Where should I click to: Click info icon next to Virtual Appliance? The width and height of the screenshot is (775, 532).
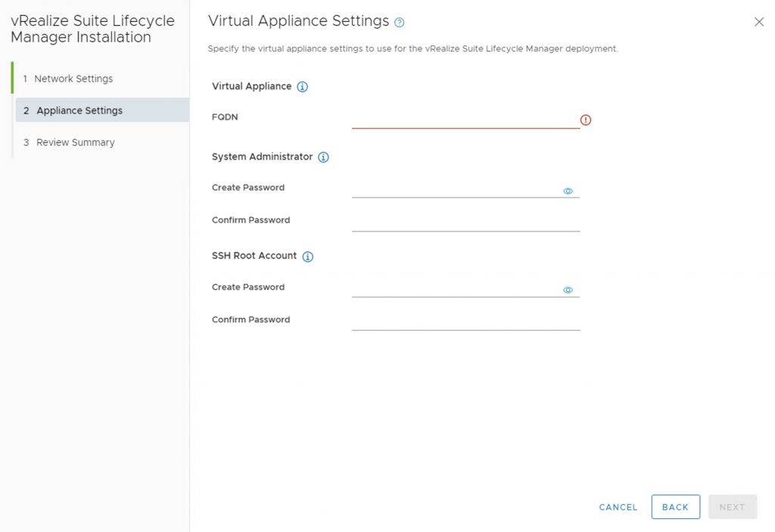pos(302,87)
